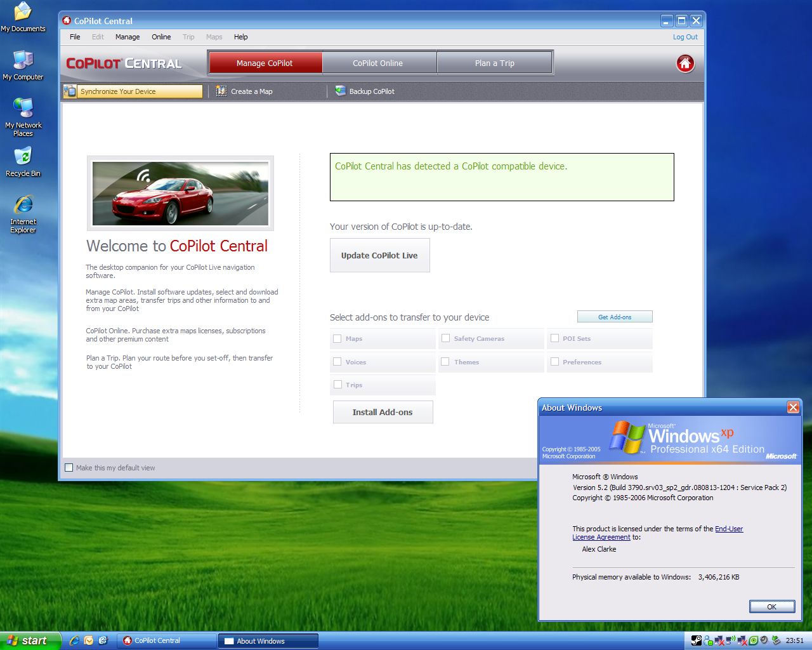This screenshot has width=812, height=650.
Task: Tick the Maps add-on checkbox
Action: point(337,339)
